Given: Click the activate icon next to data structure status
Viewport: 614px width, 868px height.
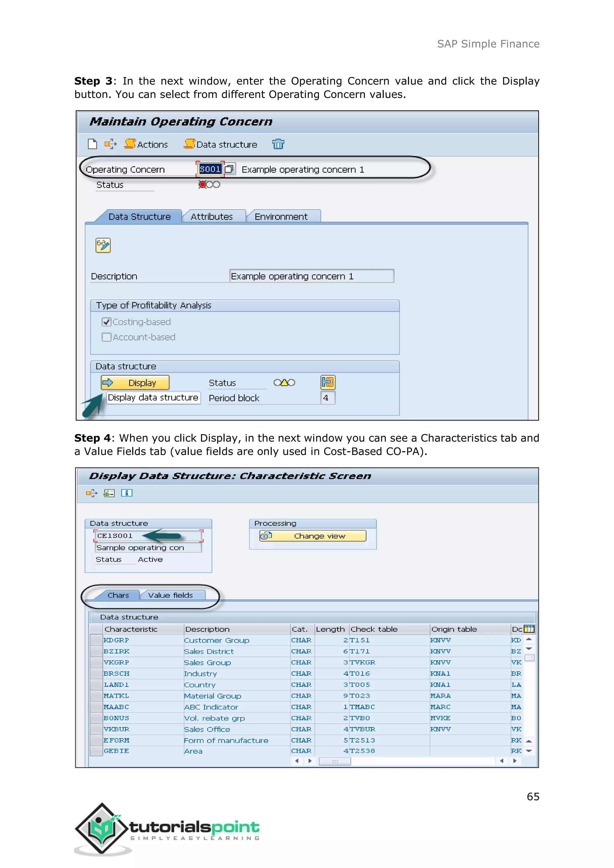Looking at the screenshot, I should (328, 382).
